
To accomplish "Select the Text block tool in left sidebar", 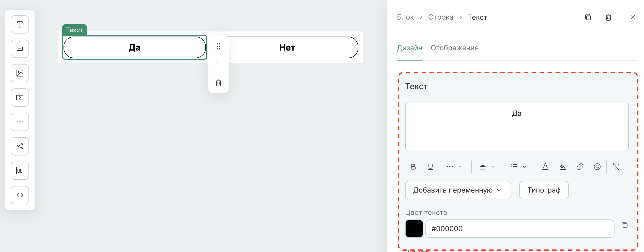I will click(20, 24).
